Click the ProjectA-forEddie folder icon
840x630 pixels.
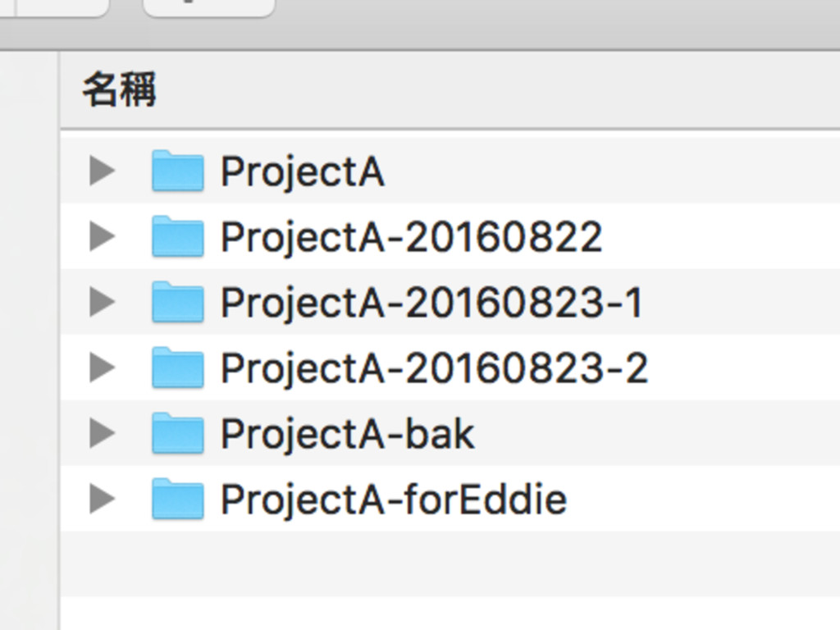(x=177, y=500)
